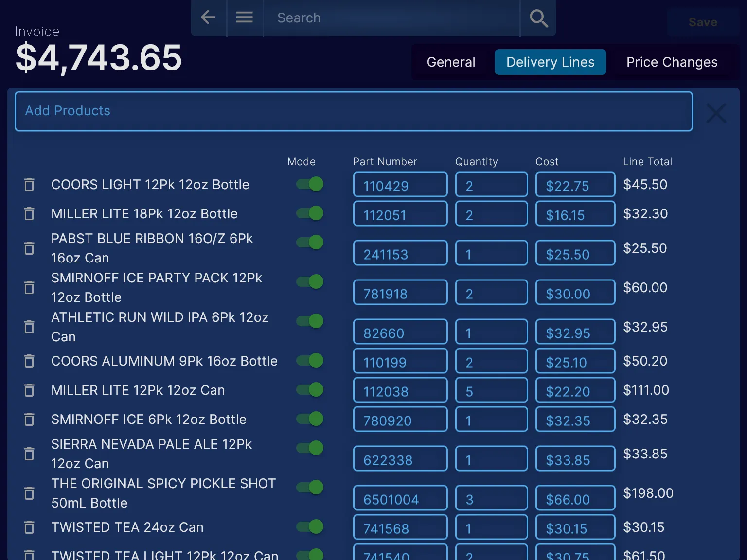The image size is (747, 560).
Task: Toggle mode for SIERRA NEVADA PALE ALE
Action: 310,448
